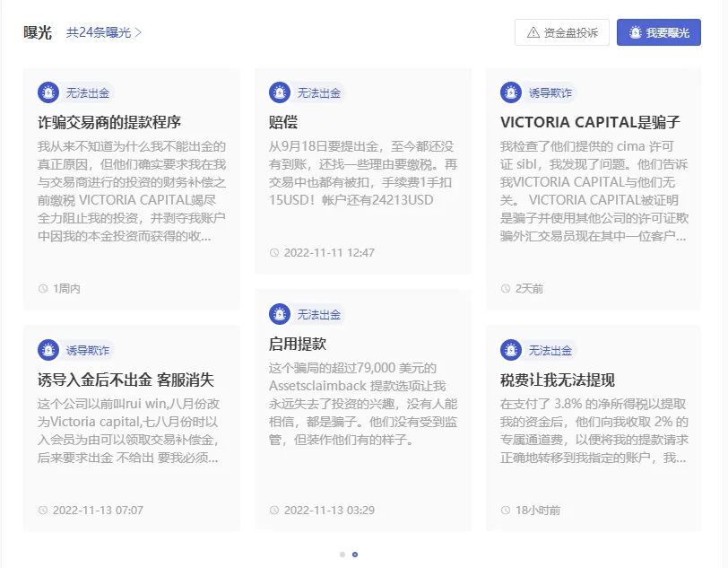This screenshot has height=568, width=728.
Task: Select 无法出金 tag on 诈骗交易商的提款程序 card
Action: coord(87,93)
